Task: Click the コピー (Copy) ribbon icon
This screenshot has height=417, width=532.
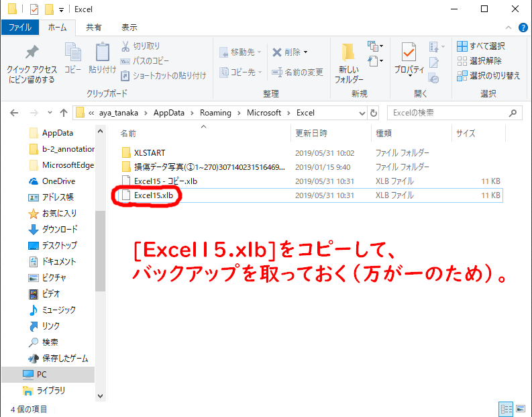Action: [x=72, y=52]
